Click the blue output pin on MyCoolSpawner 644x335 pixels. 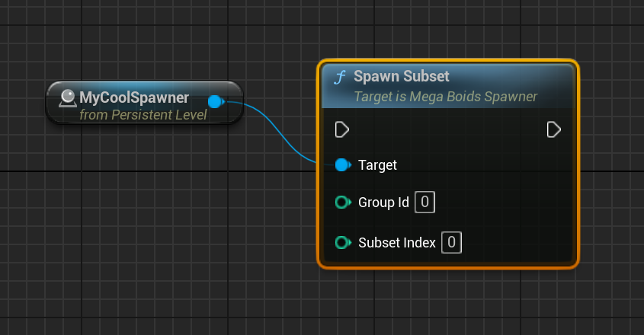click(215, 101)
